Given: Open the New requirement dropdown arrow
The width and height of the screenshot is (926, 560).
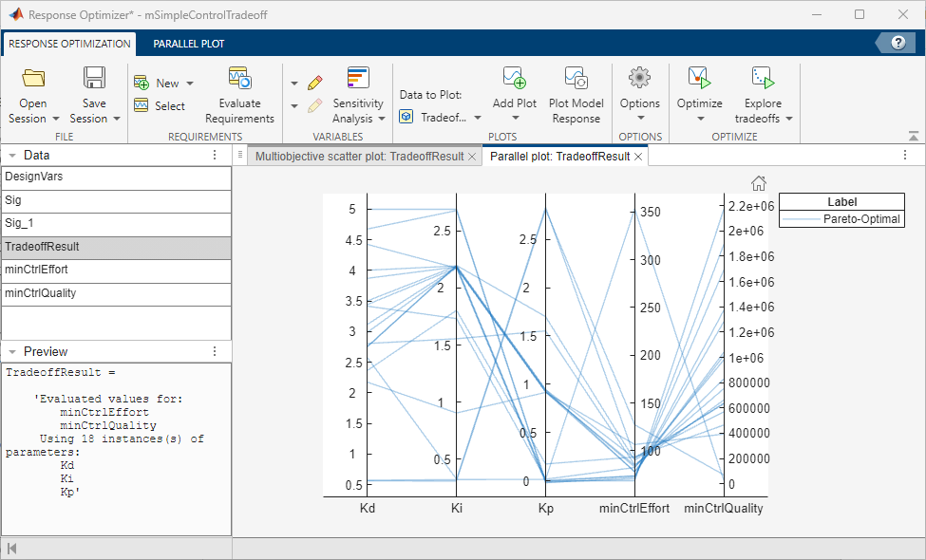Looking at the screenshot, I should click(x=189, y=84).
